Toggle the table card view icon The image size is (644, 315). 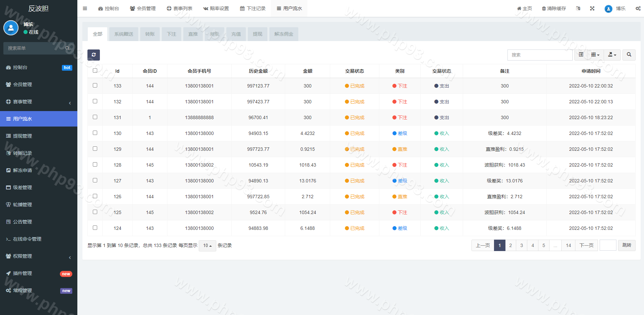581,55
